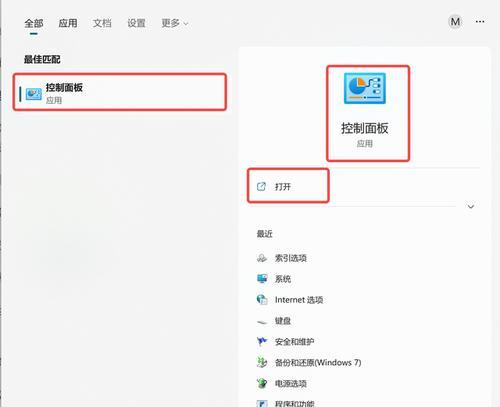Click the 系统 monitor icon
This screenshot has width=500, height=407.
[262, 279]
